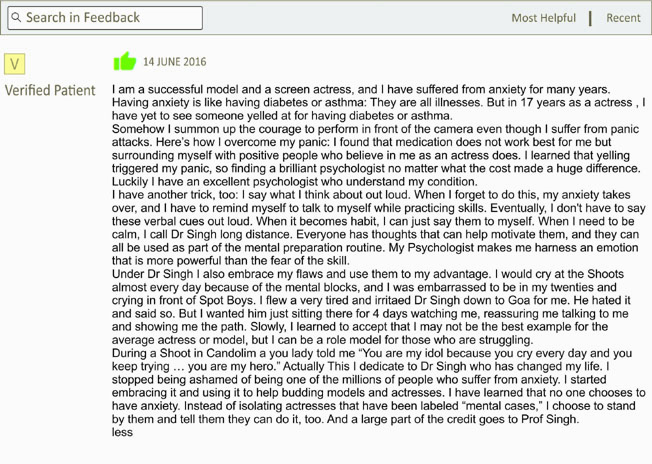Screen dimensions: 652x464
Task: Click the Verified Patient label
Action: [x=50, y=90]
